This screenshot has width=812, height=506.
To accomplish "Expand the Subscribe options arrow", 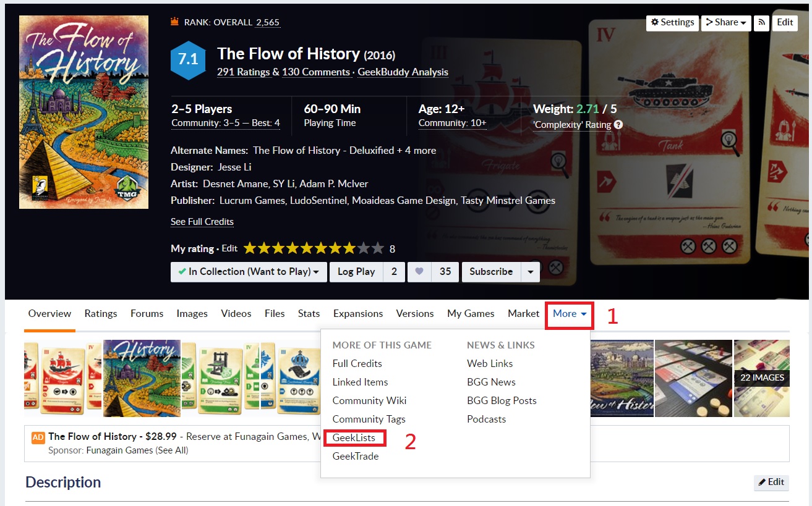I will (x=531, y=272).
